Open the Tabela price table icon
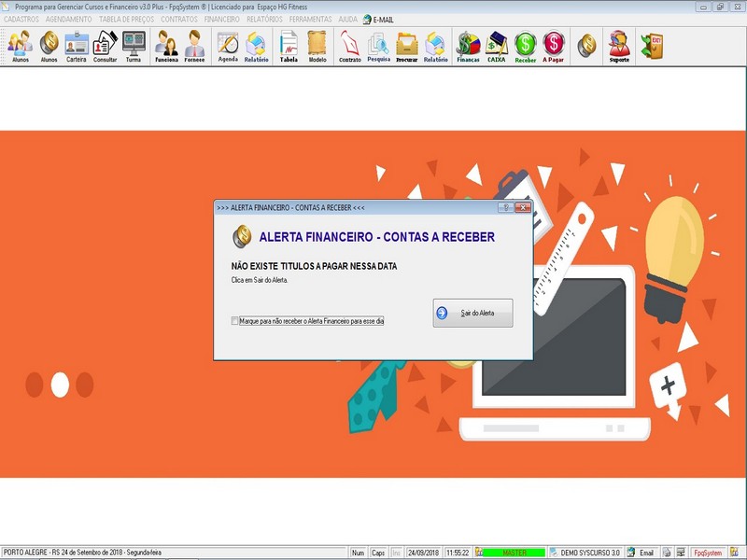 (x=289, y=47)
